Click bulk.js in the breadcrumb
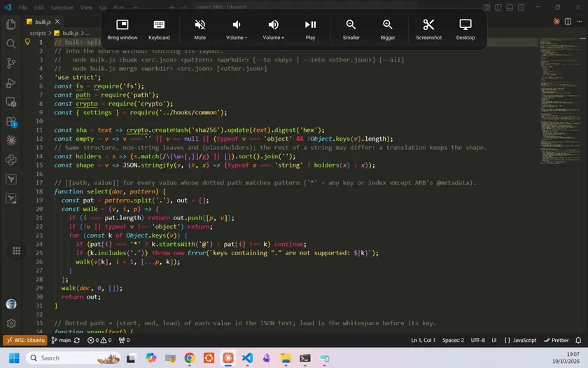588x368 pixels. [71, 34]
